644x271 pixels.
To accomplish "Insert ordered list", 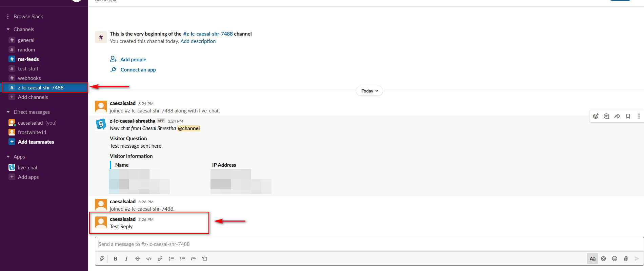I will coord(171,259).
